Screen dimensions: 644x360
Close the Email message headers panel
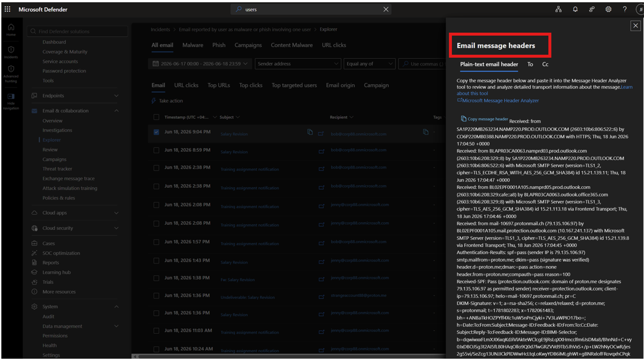635,26
